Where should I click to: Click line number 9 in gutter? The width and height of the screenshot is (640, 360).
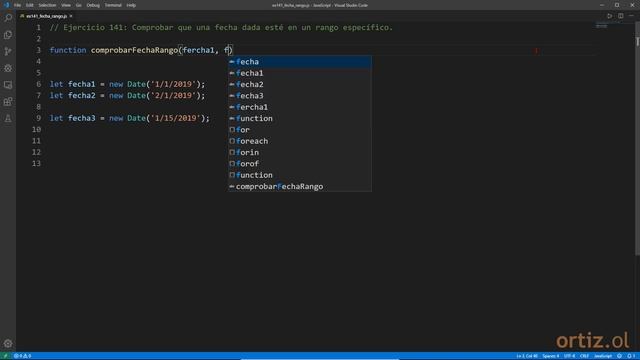pyautogui.click(x=38, y=118)
